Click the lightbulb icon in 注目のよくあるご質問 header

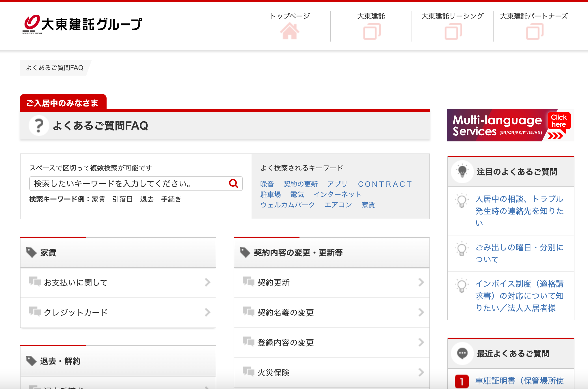[462, 172]
